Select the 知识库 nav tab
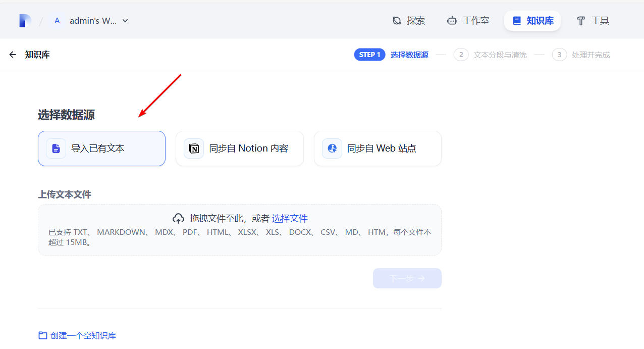This screenshot has width=644, height=349. [532, 21]
